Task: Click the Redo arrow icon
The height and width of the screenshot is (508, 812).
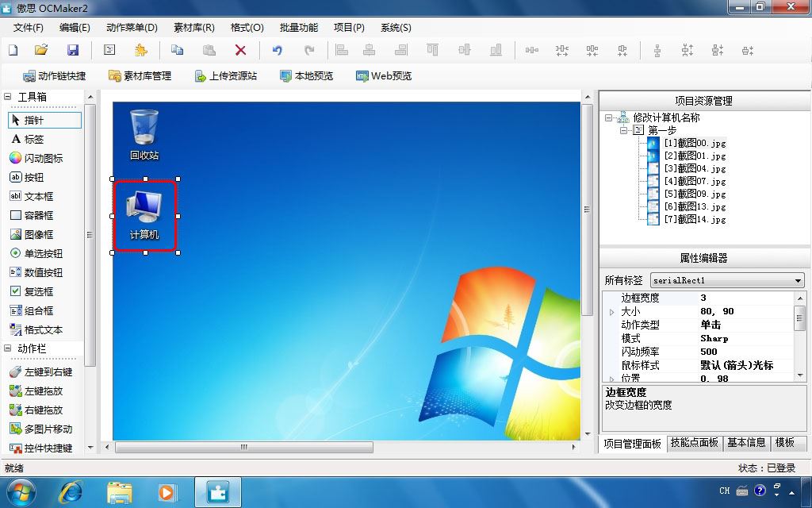Action: [309, 50]
